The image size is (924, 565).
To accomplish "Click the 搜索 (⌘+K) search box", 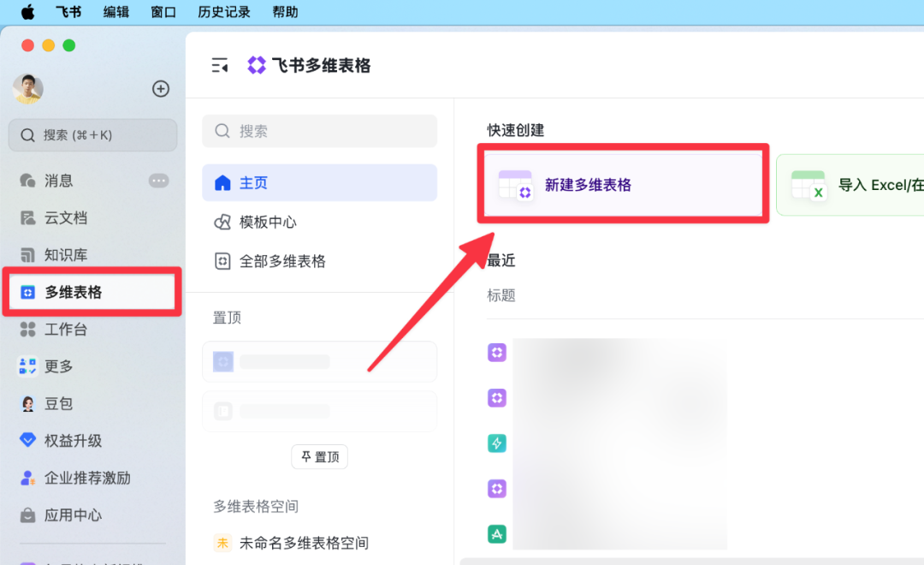I will pyautogui.click(x=92, y=135).
